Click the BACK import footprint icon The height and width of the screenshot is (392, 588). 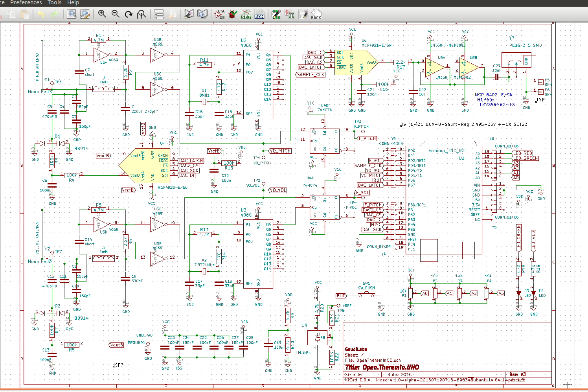coord(316,15)
